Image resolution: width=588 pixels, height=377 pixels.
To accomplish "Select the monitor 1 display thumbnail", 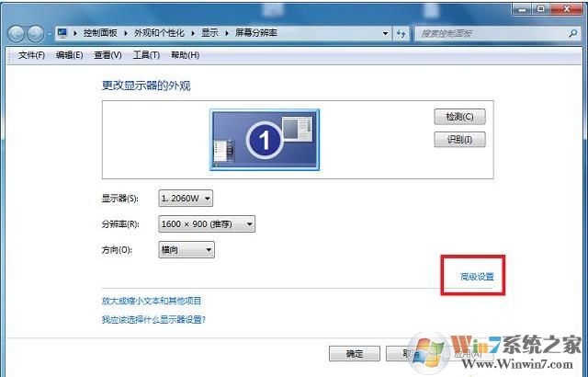I will pyautogui.click(x=265, y=140).
